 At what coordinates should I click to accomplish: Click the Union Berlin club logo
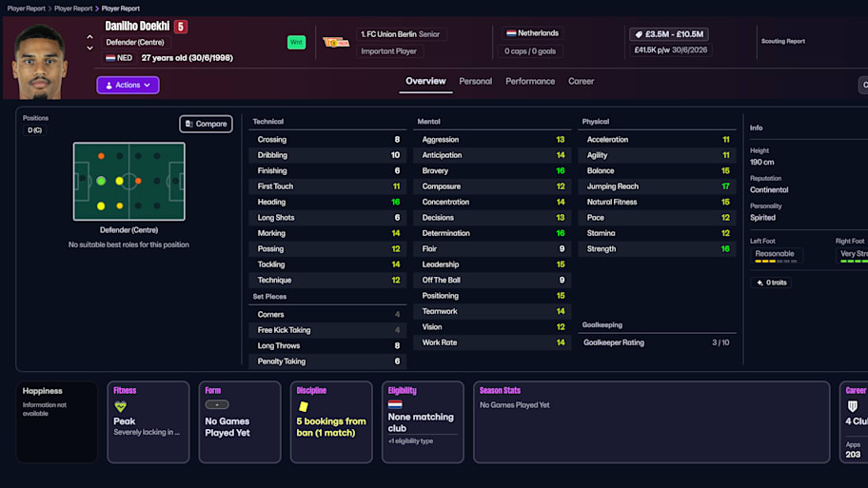336,43
